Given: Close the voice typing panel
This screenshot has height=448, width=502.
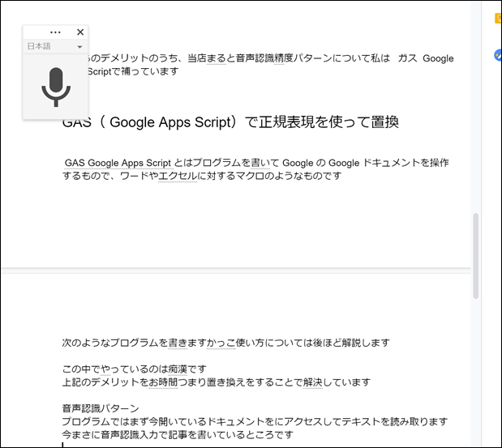Looking at the screenshot, I should tap(80, 32).
